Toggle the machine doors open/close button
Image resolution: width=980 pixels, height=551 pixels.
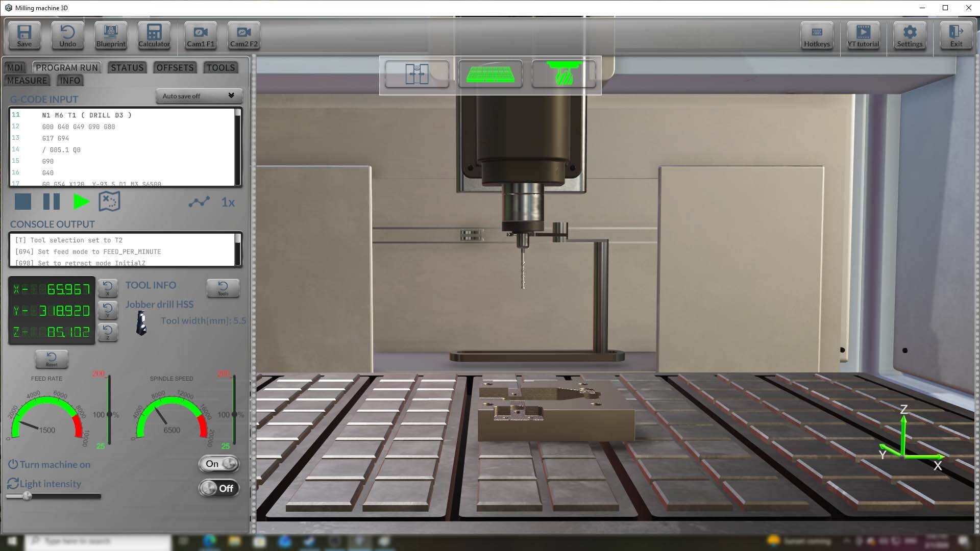pos(416,74)
